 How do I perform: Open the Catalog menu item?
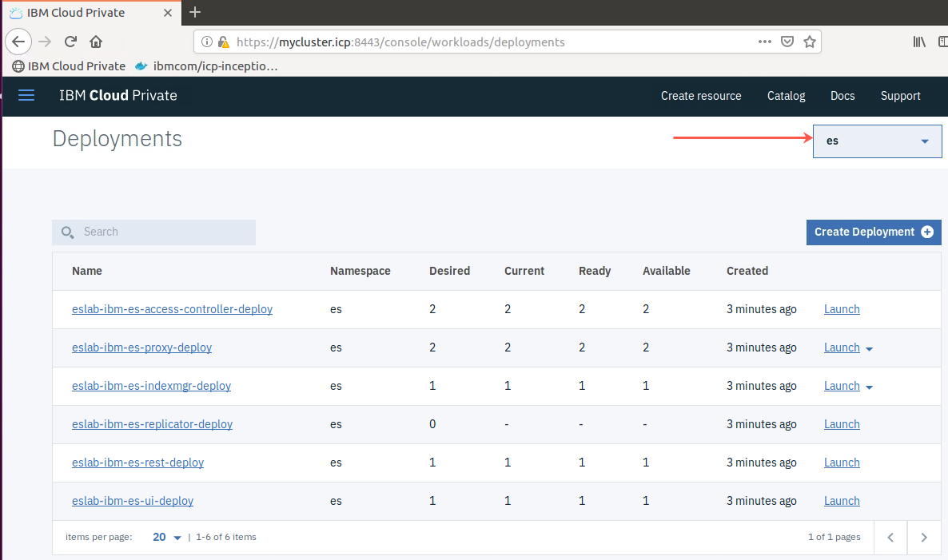click(786, 96)
